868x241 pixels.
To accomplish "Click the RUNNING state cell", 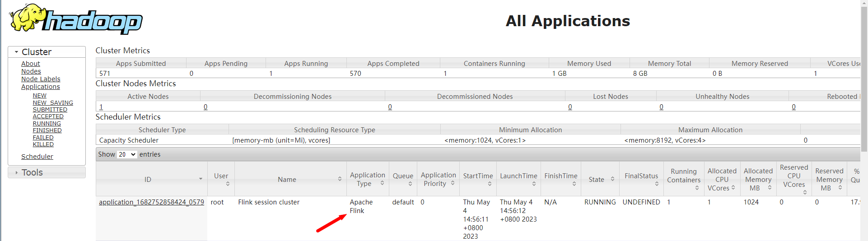I will coord(600,202).
